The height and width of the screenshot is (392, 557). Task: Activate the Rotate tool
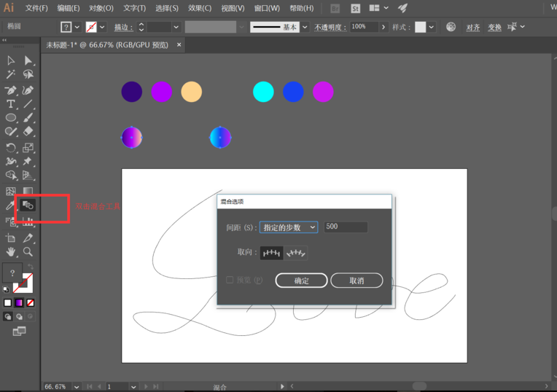[x=11, y=147]
